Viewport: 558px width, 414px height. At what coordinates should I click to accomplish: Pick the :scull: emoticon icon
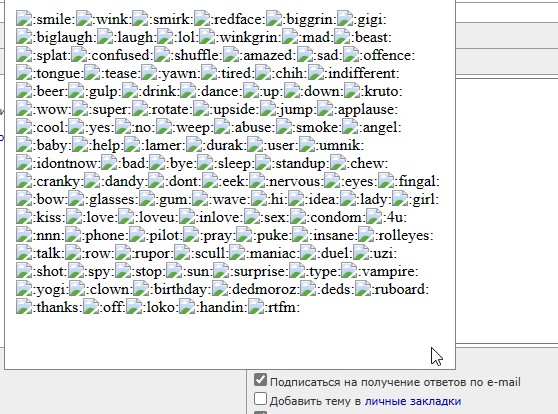(x=182, y=253)
